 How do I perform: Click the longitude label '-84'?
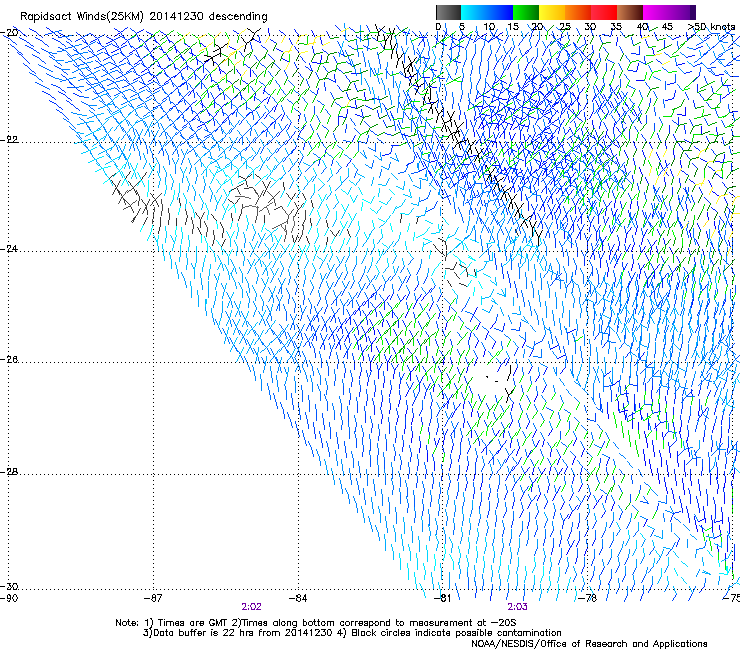pyautogui.click(x=298, y=598)
